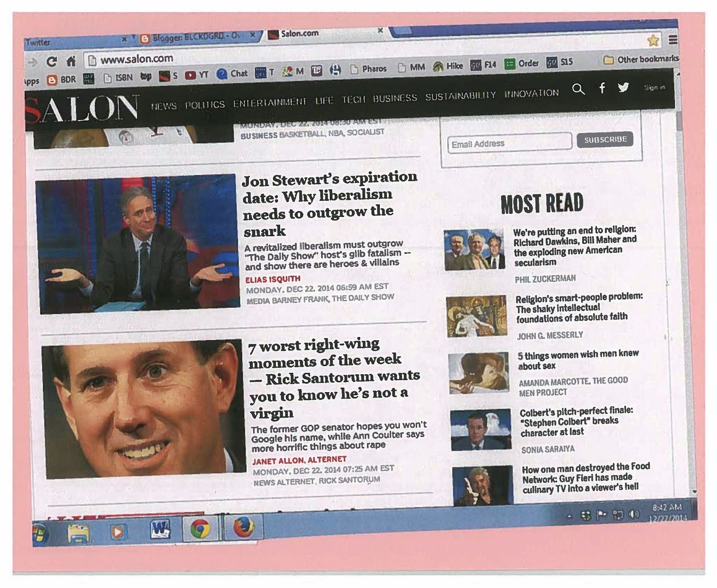Click the Sign in link
This screenshot has width=717, height=588.
[x=654, y=87]
